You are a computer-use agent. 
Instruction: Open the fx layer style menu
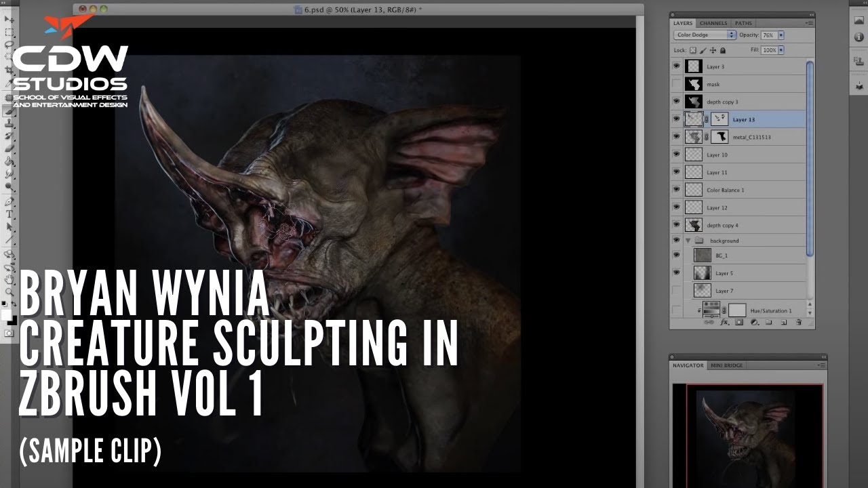point(724,323)
